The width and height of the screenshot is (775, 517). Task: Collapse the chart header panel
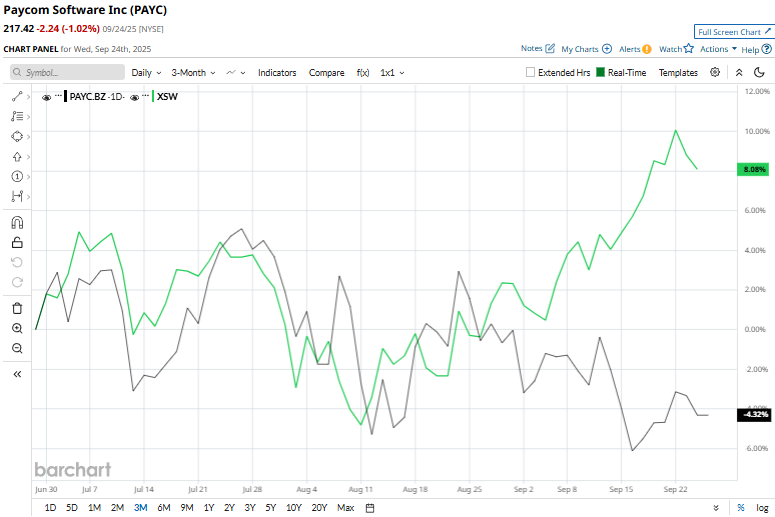click(739, 72)
